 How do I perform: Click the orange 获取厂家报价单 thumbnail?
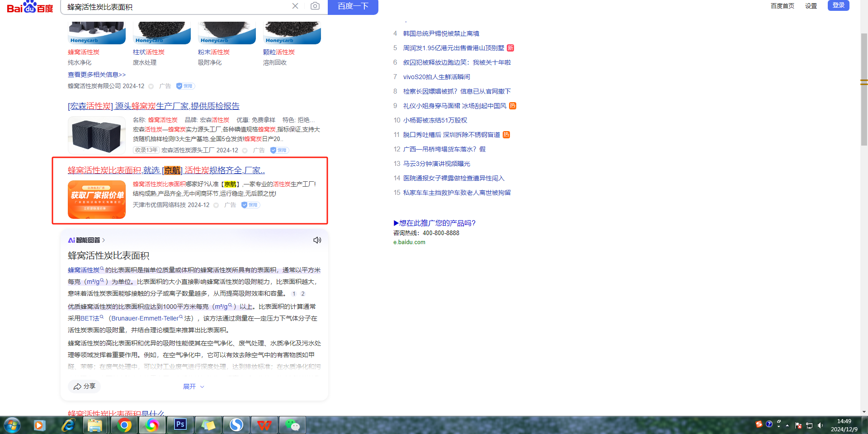pyautogui.click(x=97, y=199)
